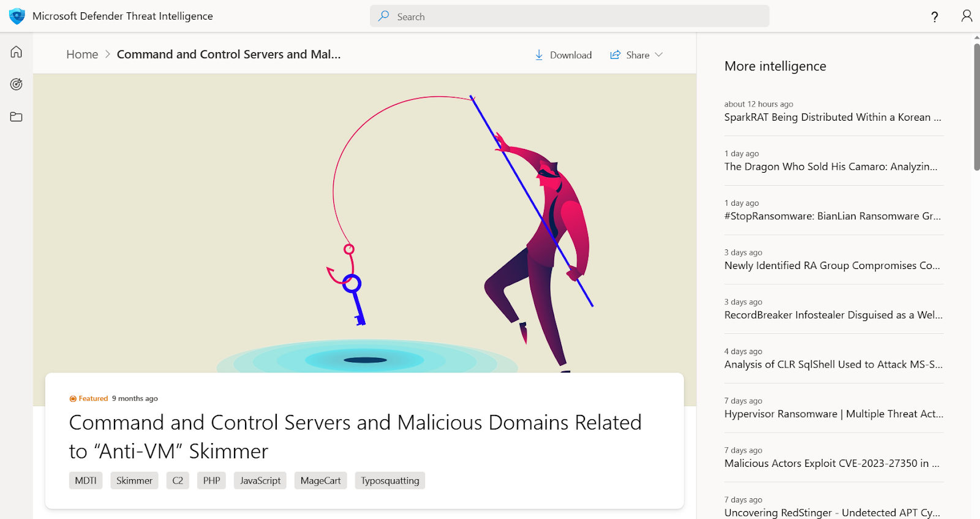The width and height of the screenshot is (980, 519).
Task: Open the user account icon
Action: 967,16
